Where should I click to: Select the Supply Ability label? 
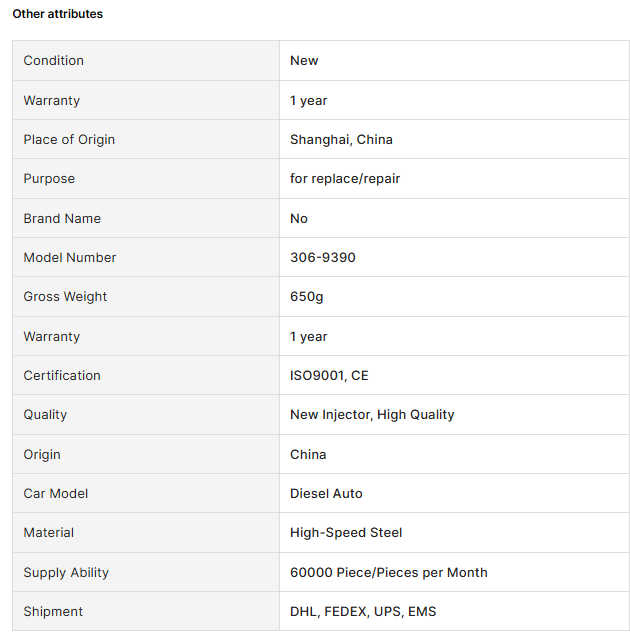pos(66,573)
